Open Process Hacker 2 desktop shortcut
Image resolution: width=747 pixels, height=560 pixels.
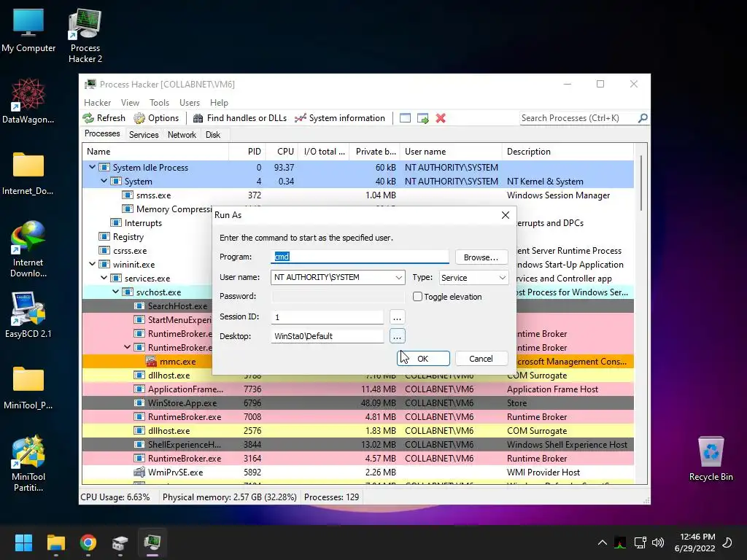pos(85,36)
